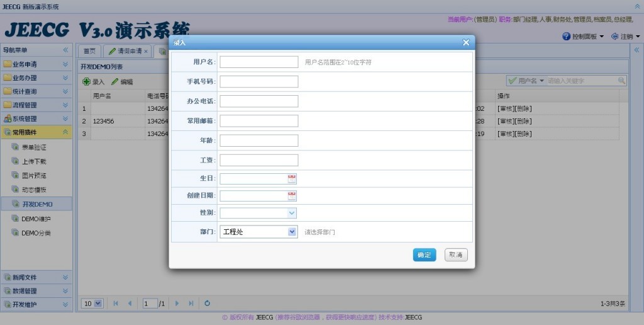
Task: Open DEMO维护 in the navigation tree
Action: click(36, 219)
